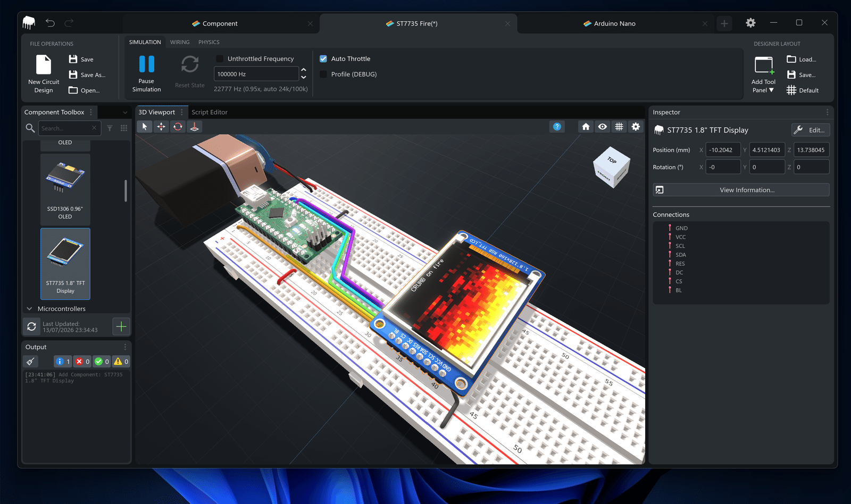Refresh the component toolbox list
The width and height of the screenshot is (851, 504).
pos(32,326)
